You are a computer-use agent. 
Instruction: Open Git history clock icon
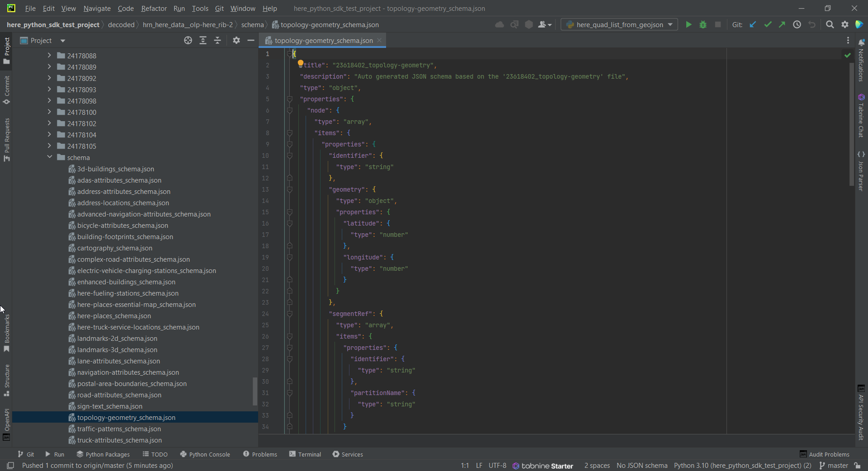click(797, 25)
